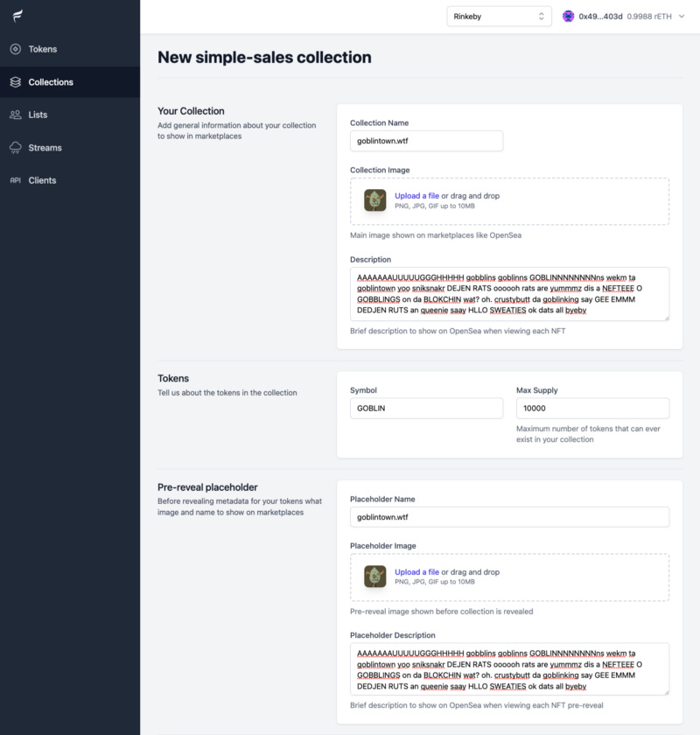This screenshot has height=735, width=700.
Task: Focus the Placeholder Description text area
Action: tap(509, 669)
